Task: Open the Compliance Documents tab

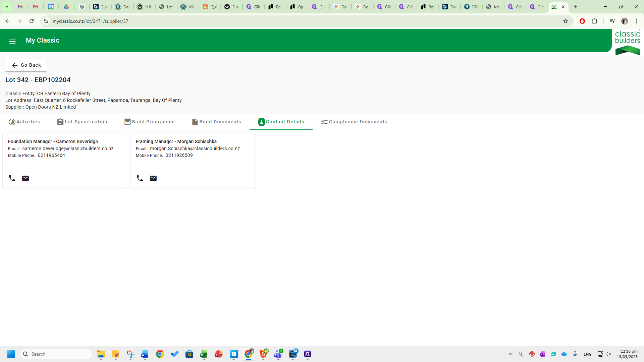Action: pyautogui.click(x=354, y=122)
